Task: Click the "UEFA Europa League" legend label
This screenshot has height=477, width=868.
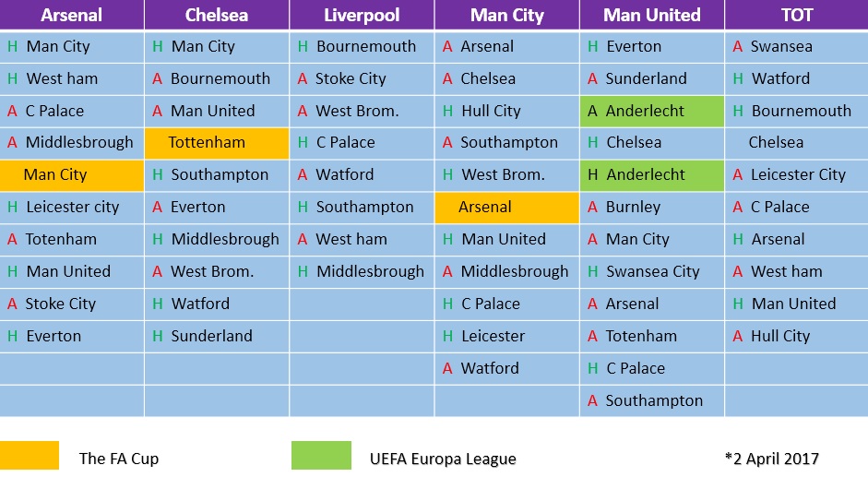Action: [443, 459]
